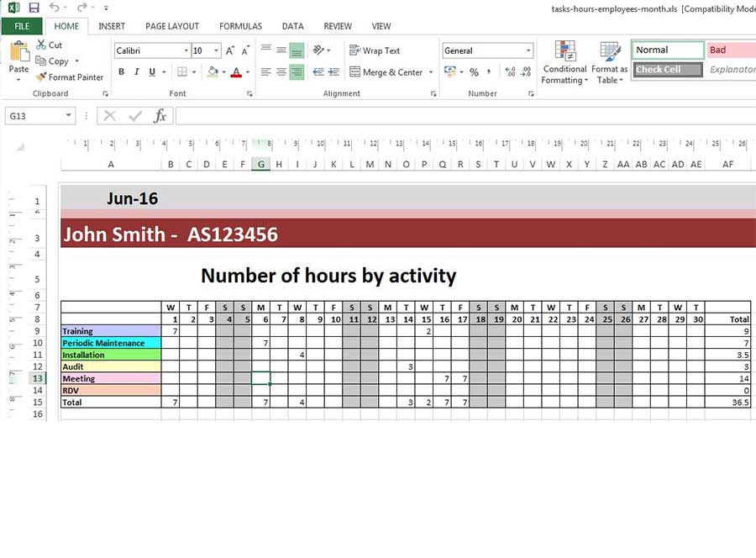Click the Format as Table icon

pos(609,62)
